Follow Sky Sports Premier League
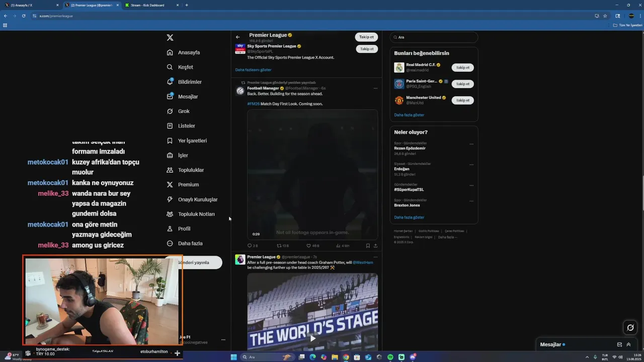644x362 pixels. (367, 49)
